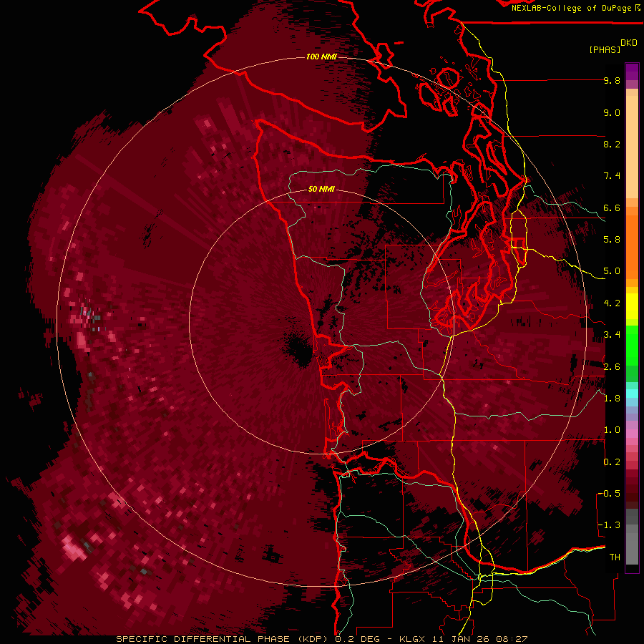Click the purple top of color scale
644x644 pixels.
(632, 72)
